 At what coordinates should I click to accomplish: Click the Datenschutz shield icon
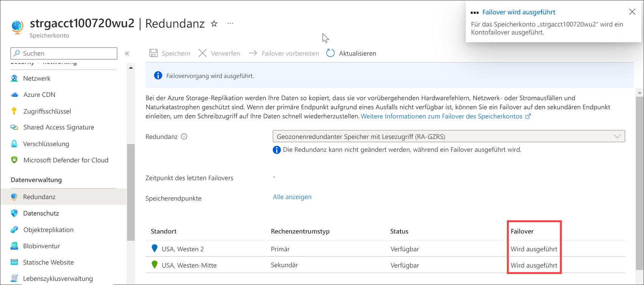pyautogui.click(x=14, y=213)
